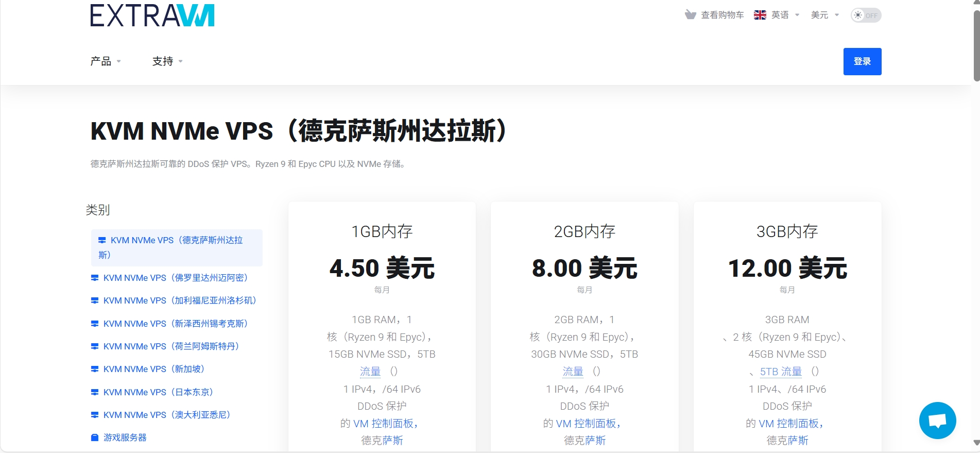980x453 pixels.
Task: Select KVM NVMe VPS（德克萨斯州达拉斯）category
Action: point(176,247)
